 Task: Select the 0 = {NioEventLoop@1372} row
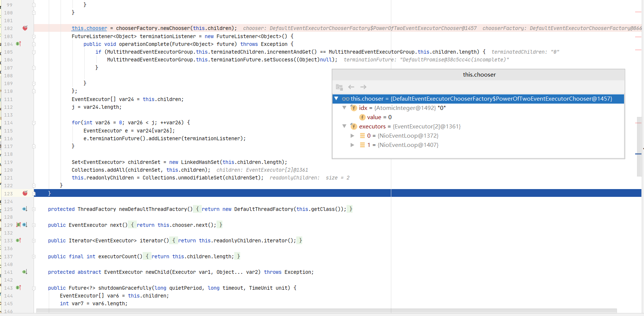click(478, 136)
